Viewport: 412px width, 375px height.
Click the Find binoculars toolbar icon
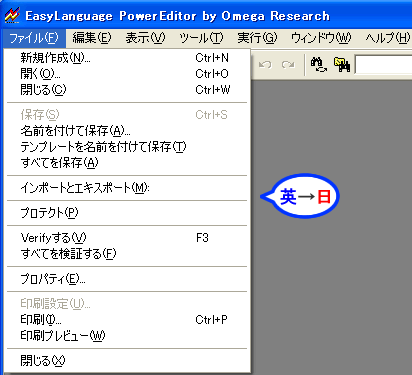click(342, 64)
